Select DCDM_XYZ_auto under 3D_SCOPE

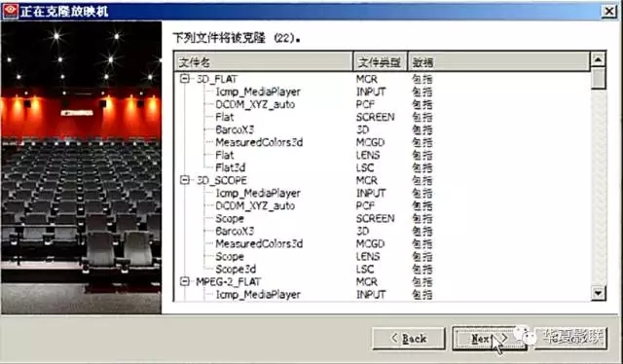[255, 205]
